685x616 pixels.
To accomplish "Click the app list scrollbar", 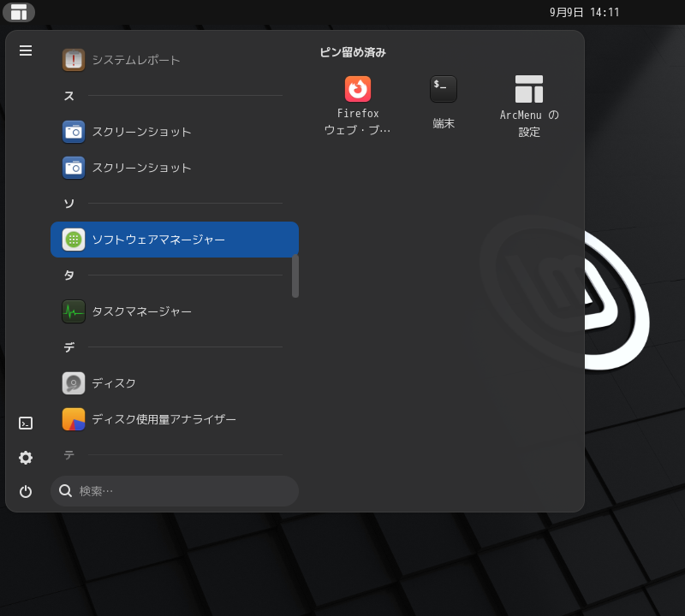I will tap(295, 275).
